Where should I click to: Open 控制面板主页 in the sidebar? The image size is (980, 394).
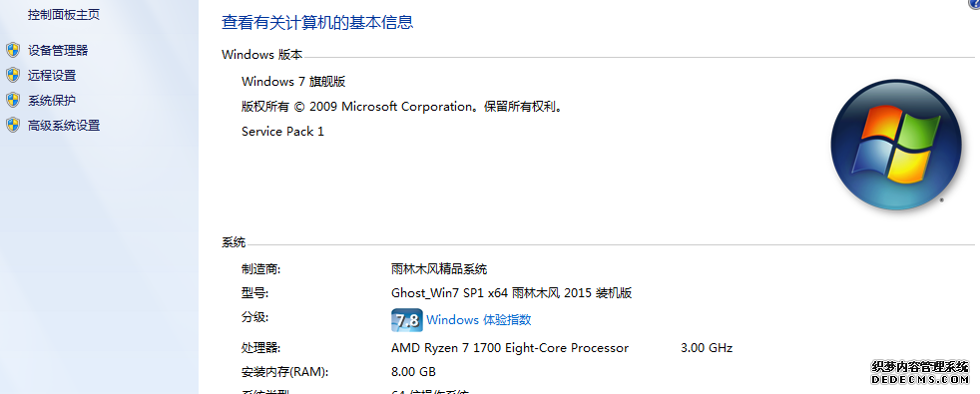click(x=64, y=14)
